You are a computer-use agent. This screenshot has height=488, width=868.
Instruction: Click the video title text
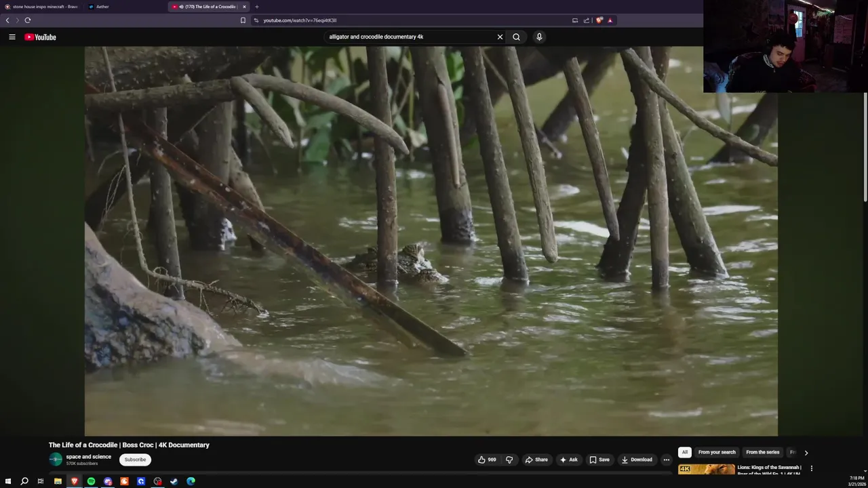129,445
